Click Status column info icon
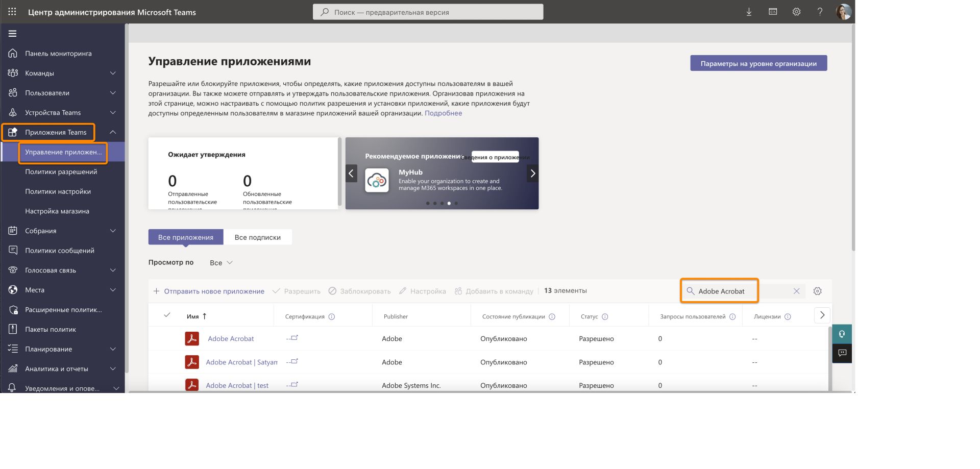Viewport: 980px width, 469px height. pos(605,316)
